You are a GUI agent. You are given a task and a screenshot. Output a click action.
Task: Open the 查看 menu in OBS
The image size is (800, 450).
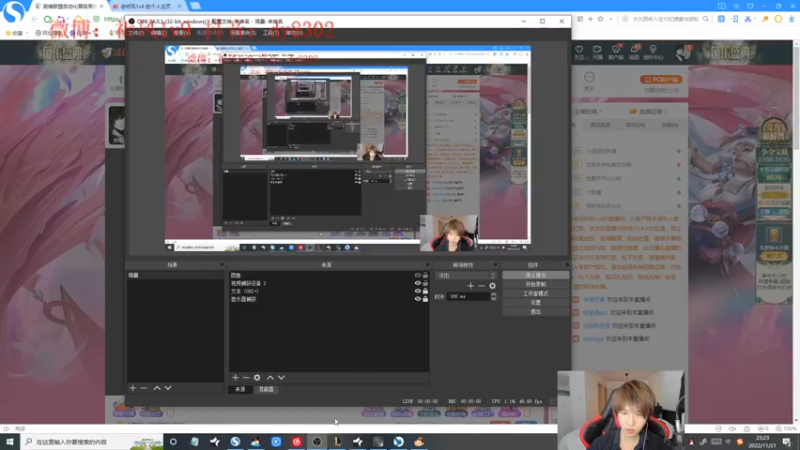(181, 33)
